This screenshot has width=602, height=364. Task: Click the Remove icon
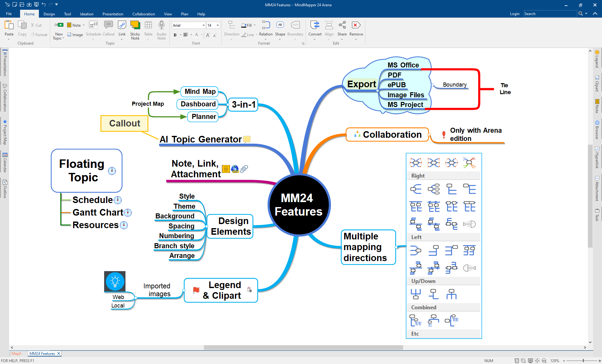[356, 25]
